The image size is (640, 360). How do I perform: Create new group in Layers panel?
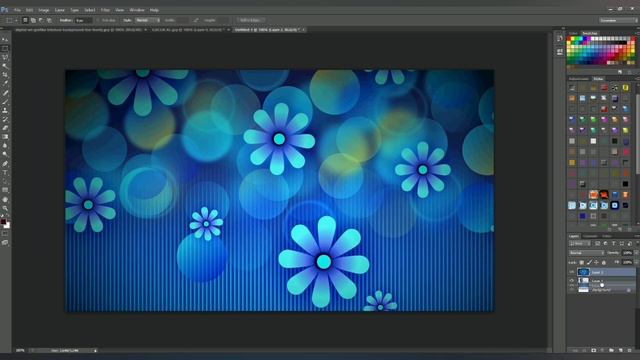pyautogui.click(x=611, y=350)
